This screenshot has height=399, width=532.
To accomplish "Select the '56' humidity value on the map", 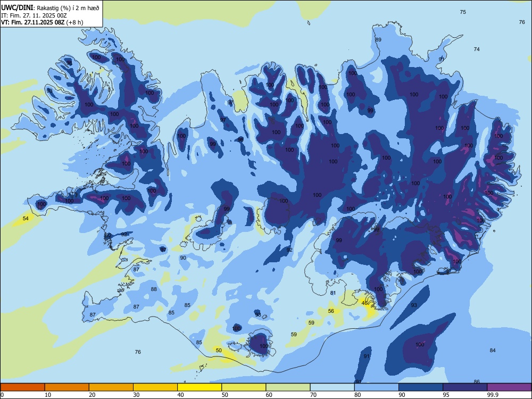I will [x=331, y=311].
